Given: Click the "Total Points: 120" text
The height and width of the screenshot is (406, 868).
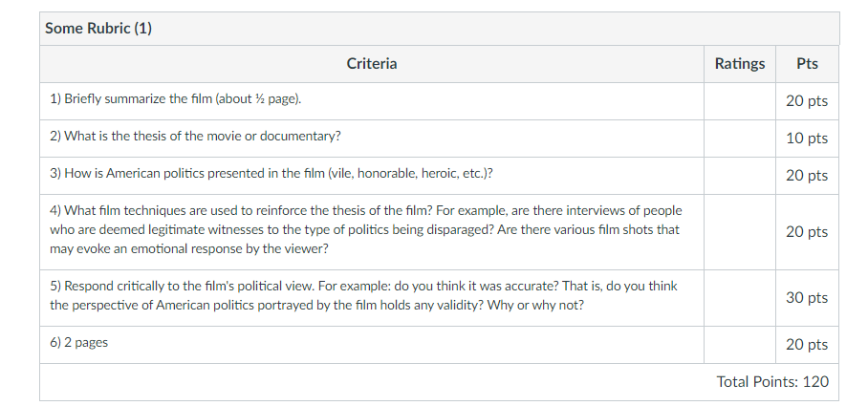Looking at the screenshot, I should 772,381.
